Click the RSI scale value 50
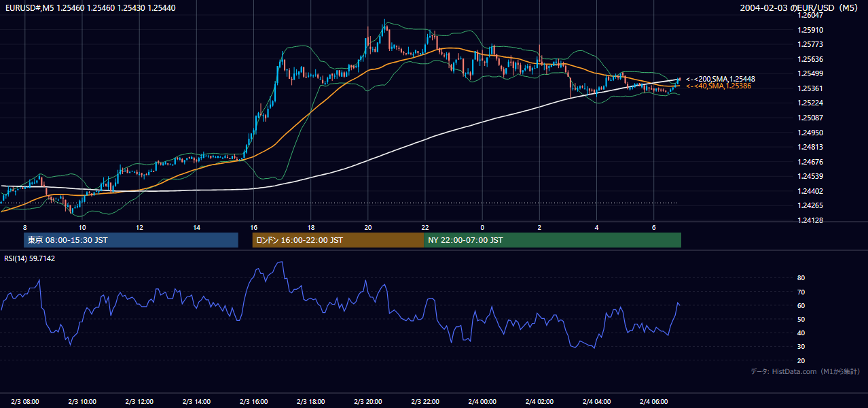Image resolution: width=868 pixels, height=408 pixels. point(801,319)
